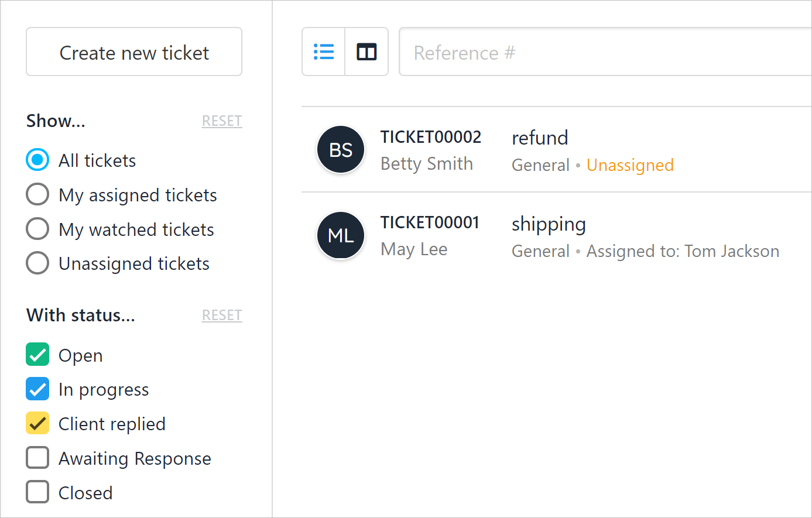Check the Closed status checkbox
The image size is (812, 518).
point(37,492)
